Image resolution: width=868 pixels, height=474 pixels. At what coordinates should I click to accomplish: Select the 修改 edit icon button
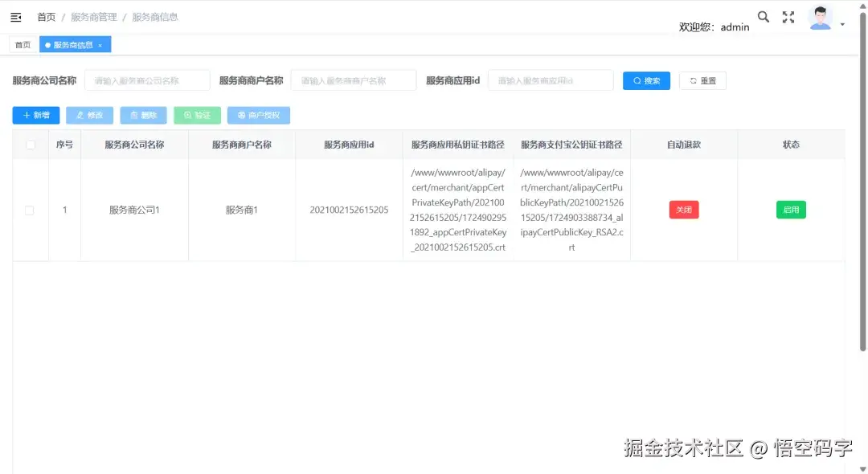pos(88,115)
